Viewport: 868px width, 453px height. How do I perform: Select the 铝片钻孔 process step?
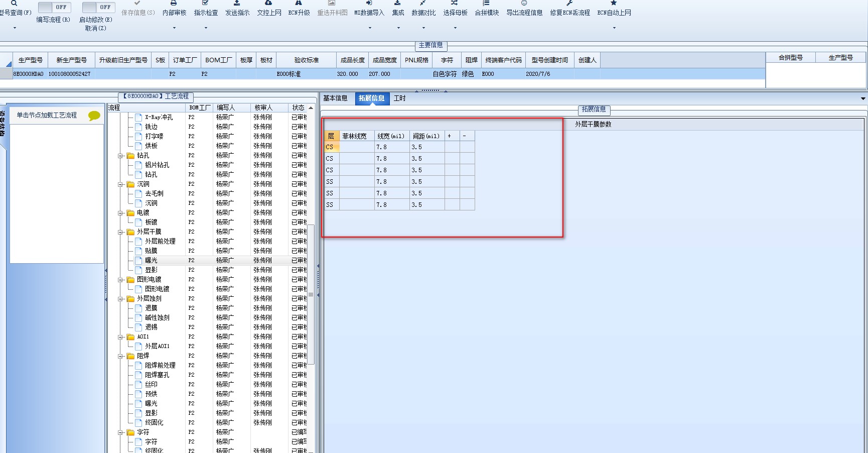coord(157,165)
